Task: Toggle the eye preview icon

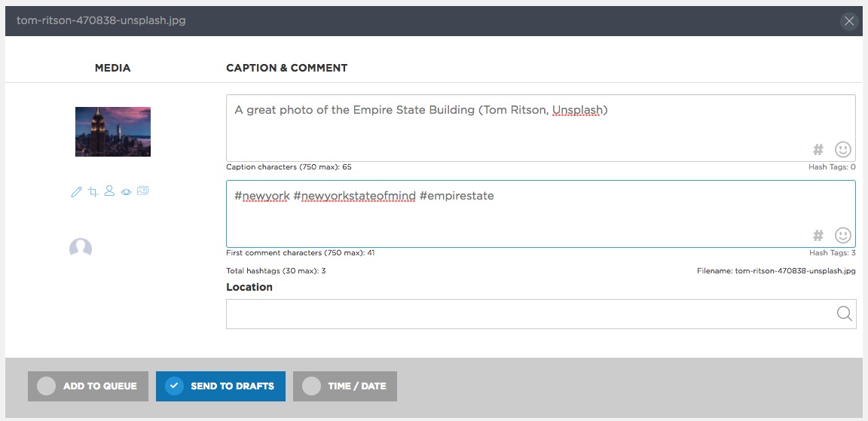Action: tap(127, 192)
